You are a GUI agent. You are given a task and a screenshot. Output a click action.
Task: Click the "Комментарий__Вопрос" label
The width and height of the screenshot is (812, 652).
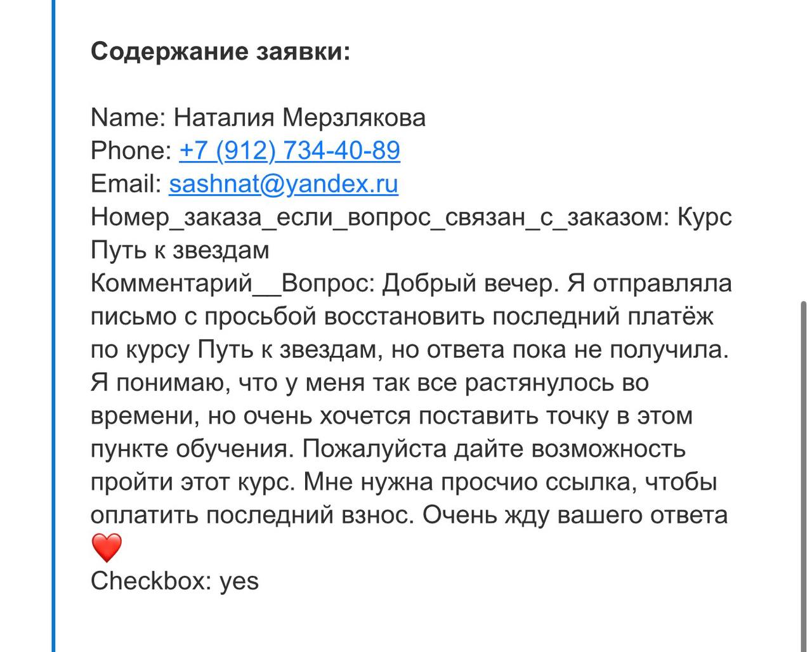[232, 283]
